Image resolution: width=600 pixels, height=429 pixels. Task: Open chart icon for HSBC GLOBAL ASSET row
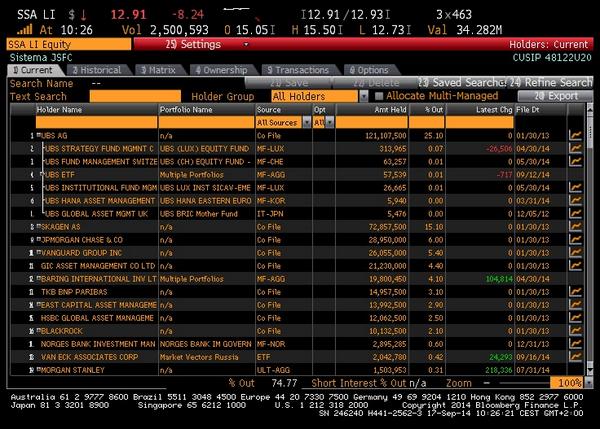(x=575, y=317)
